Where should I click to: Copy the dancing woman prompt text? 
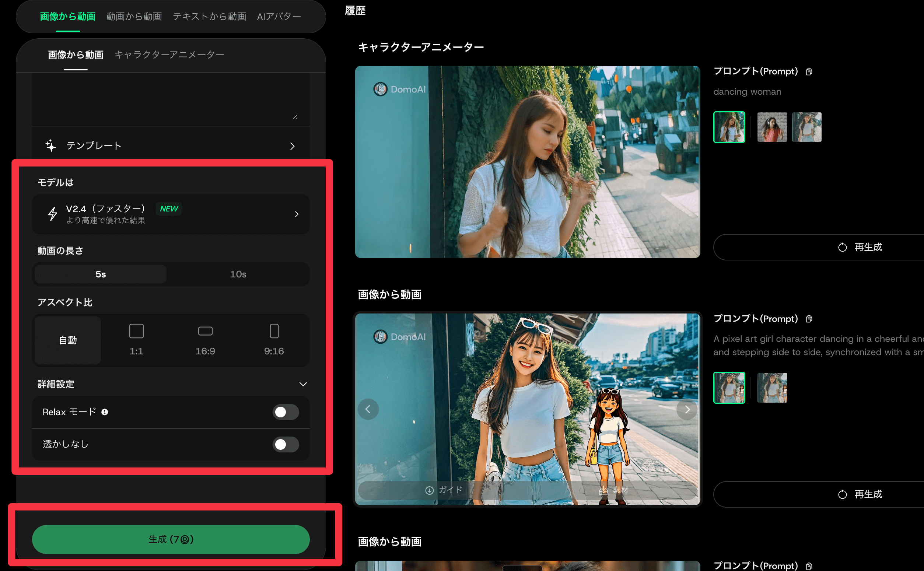pos(808,71)
